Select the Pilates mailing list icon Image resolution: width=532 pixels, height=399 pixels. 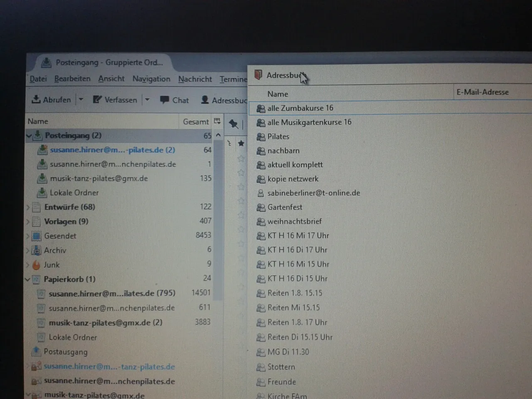(261, 137)
